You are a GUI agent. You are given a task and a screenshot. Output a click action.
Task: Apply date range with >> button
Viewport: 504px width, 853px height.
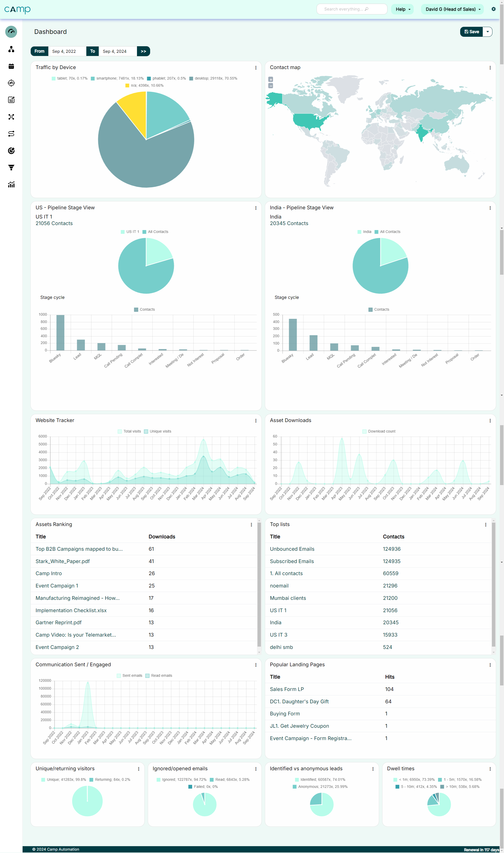(143, 51)
